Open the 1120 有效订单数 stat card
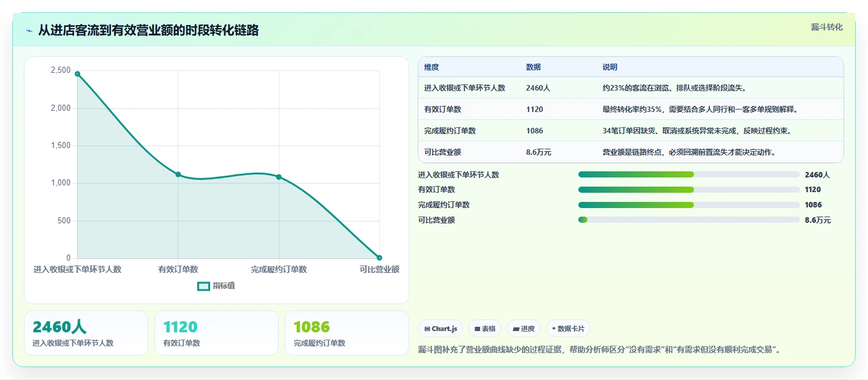 216,333
